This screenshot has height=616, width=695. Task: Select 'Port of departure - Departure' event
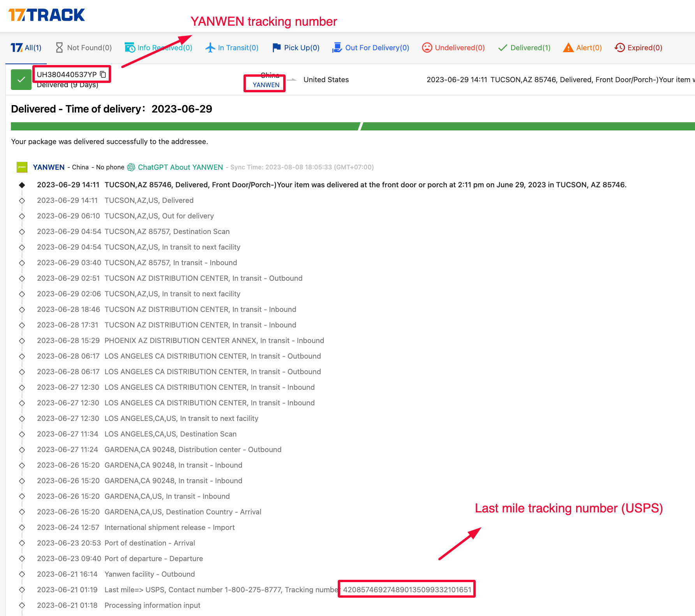[120, 558]
